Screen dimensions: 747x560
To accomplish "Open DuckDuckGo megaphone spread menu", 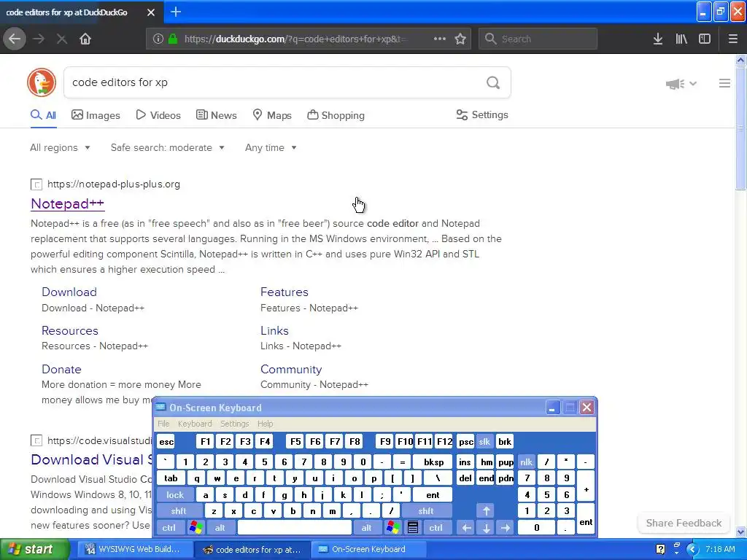I will 681,84.
